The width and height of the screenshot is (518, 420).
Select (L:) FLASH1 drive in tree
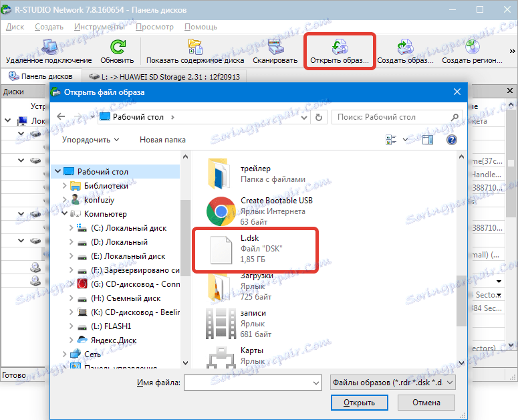point(111,326)
